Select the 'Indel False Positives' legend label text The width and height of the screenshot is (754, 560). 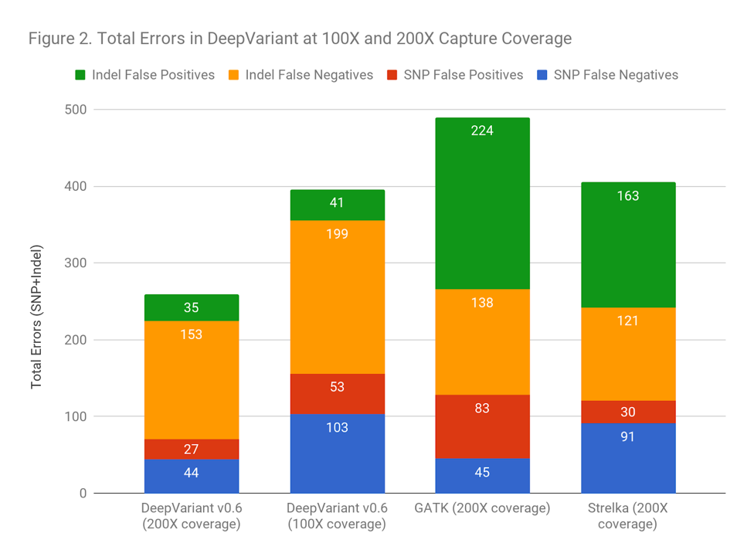pyautogui.click(x=154, y=75)
